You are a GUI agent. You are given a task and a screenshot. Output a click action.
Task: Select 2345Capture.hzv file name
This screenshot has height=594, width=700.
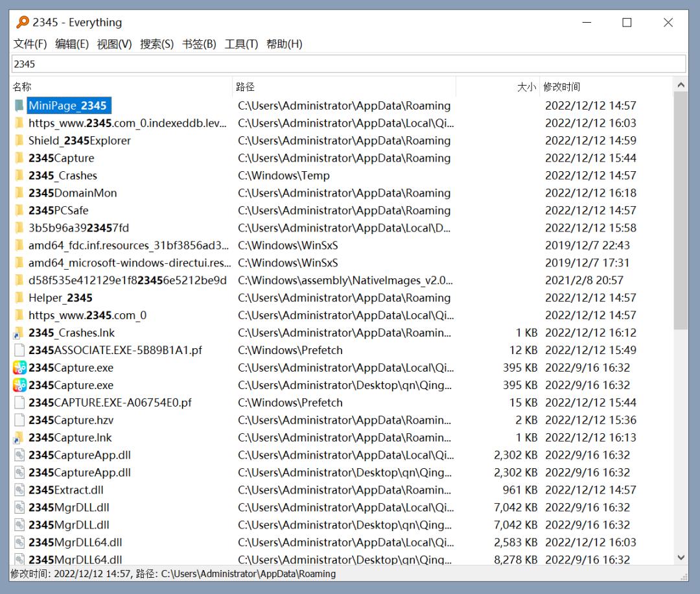pos(71,420)
